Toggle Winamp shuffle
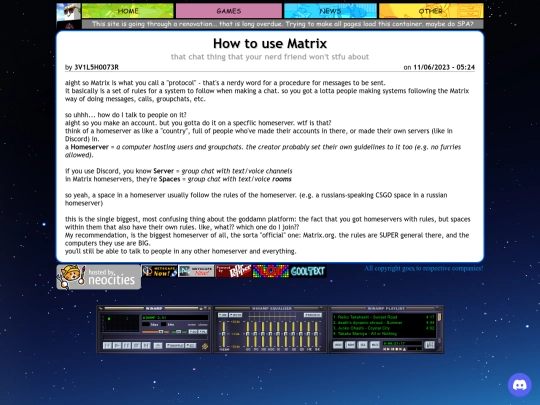The image size is (540, 405). [175, 345]
